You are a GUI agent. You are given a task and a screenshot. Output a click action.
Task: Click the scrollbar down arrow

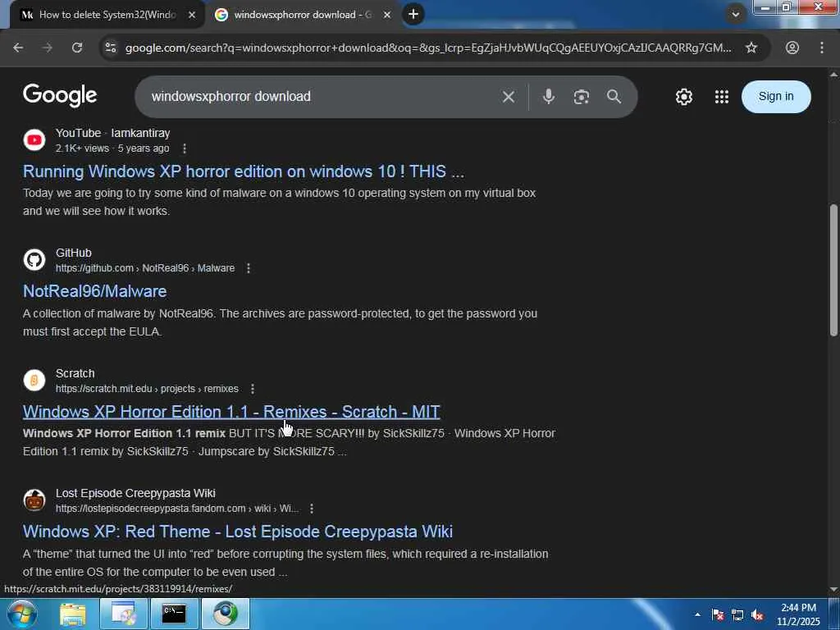click(x=833, y=589)
